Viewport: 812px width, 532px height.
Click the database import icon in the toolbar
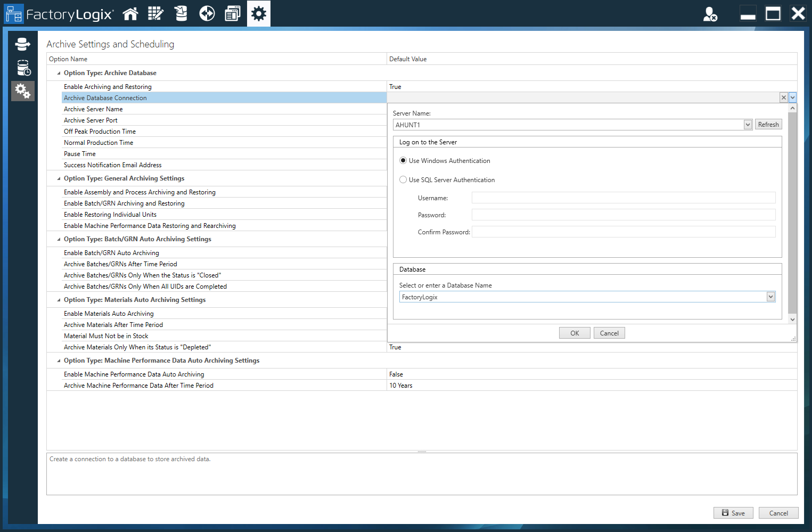click(181, 13)
